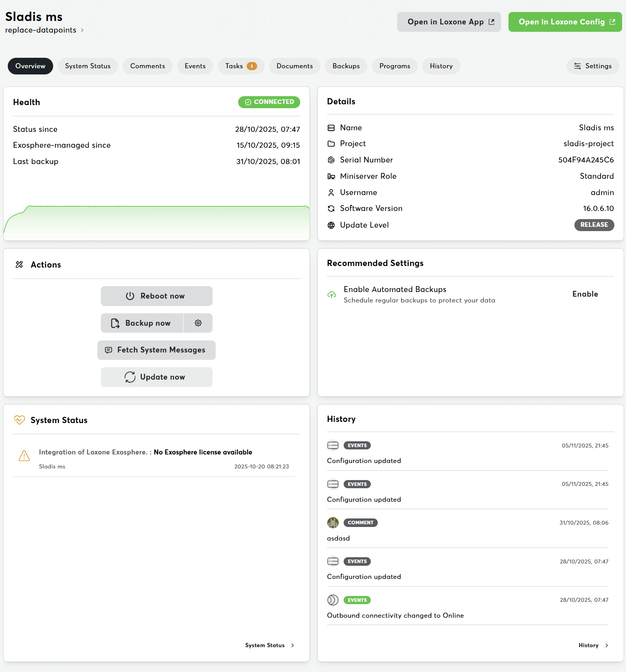Click the Outbound connectivity changed to Online entry
626x672 pixels.
click(395, 616)
